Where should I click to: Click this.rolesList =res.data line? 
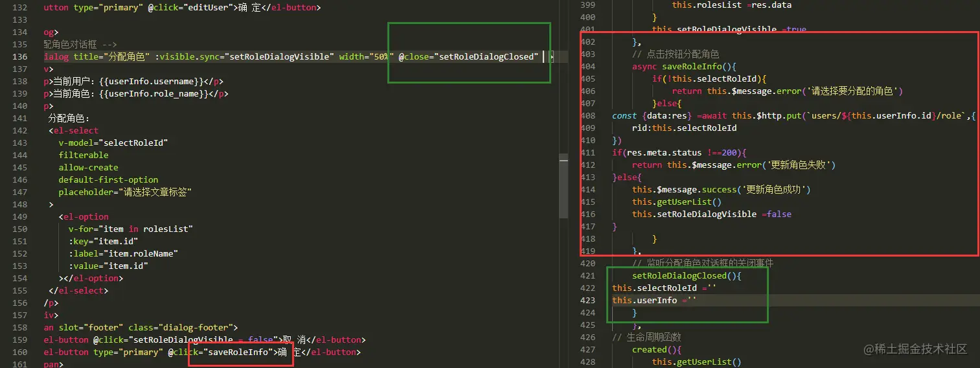pyautogui.click(x=732, y=5)
